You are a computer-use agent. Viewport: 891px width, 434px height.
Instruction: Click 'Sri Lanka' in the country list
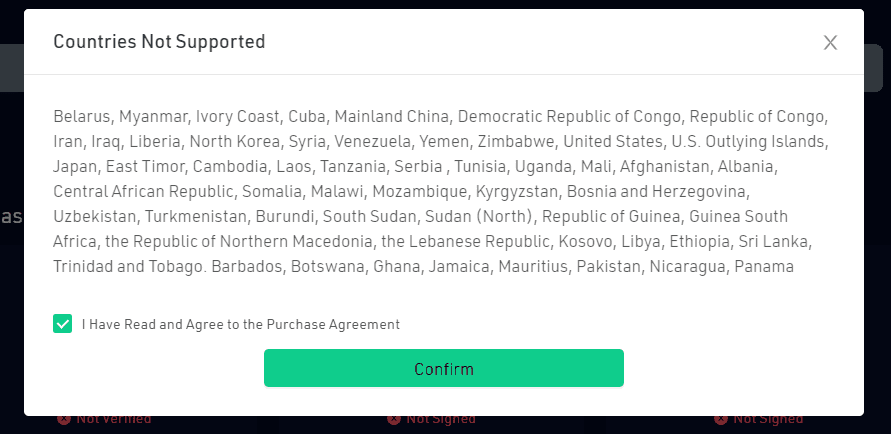click(773, 241)
